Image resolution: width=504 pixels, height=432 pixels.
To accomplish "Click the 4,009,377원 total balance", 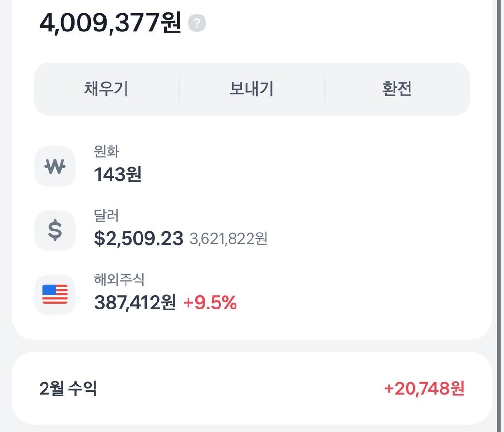I will (110, 23).
